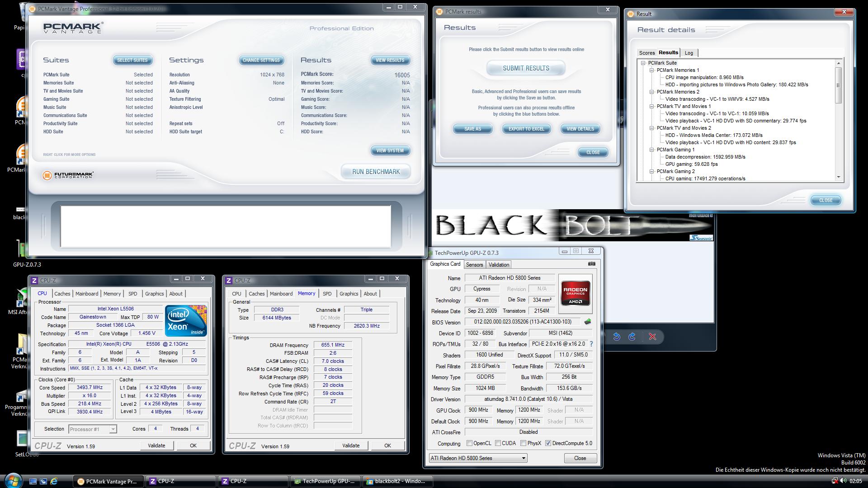Enable the PhysX checkbox in GPU-Z
Viewport: 868px width, 488px height.
pos(523,443)
